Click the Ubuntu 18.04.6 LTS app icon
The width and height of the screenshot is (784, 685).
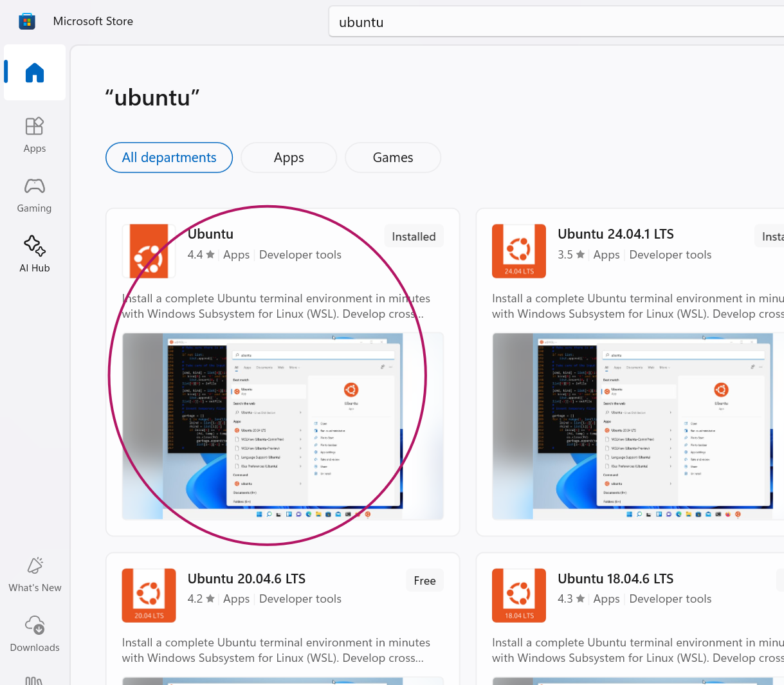(519, 595)
